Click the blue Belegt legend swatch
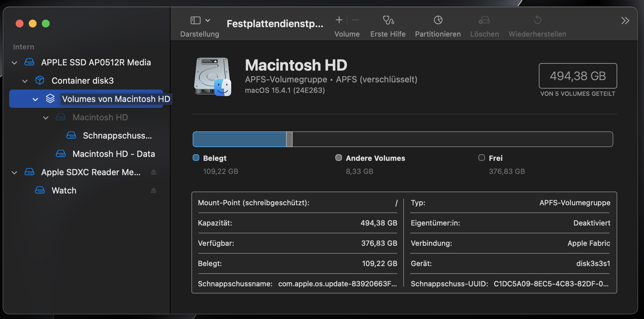Screen dimensions: 644x319 pyautogui.click(x=196, y=158)
